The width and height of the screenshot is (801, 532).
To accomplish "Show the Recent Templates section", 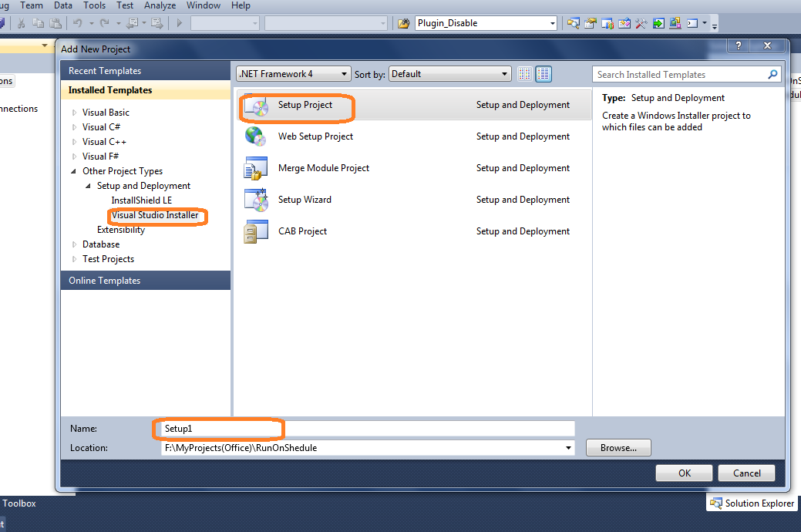I will click(x=146, y=71).
